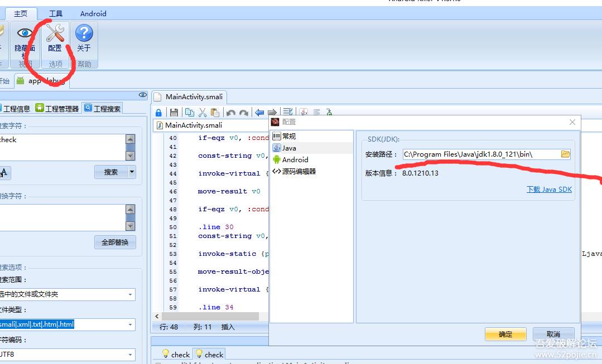Viewport: 602px width, 364px height.
Task: Click the version text 8.0.1210.13
Action: (x=421, y=173)
